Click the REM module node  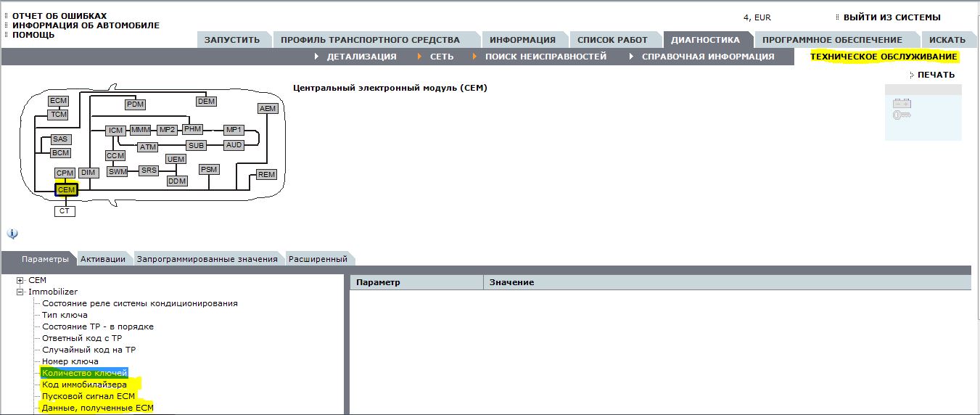[266, 175]
